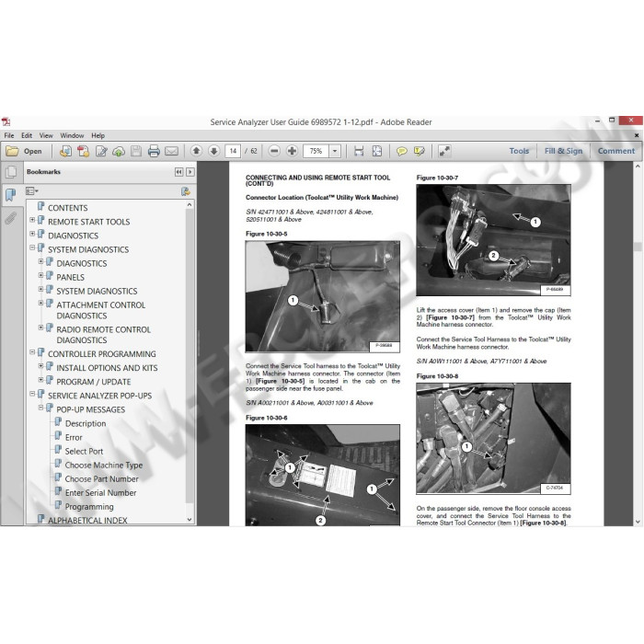Add a sticky note comment
The image size is (644, 644).
tap(402, 151)
